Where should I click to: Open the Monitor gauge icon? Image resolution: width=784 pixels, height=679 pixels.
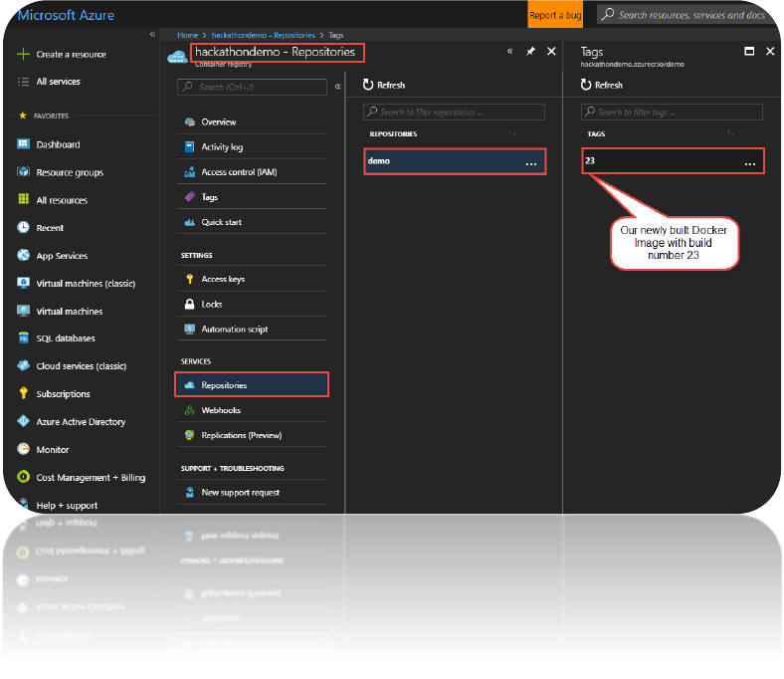coord(23,449)
